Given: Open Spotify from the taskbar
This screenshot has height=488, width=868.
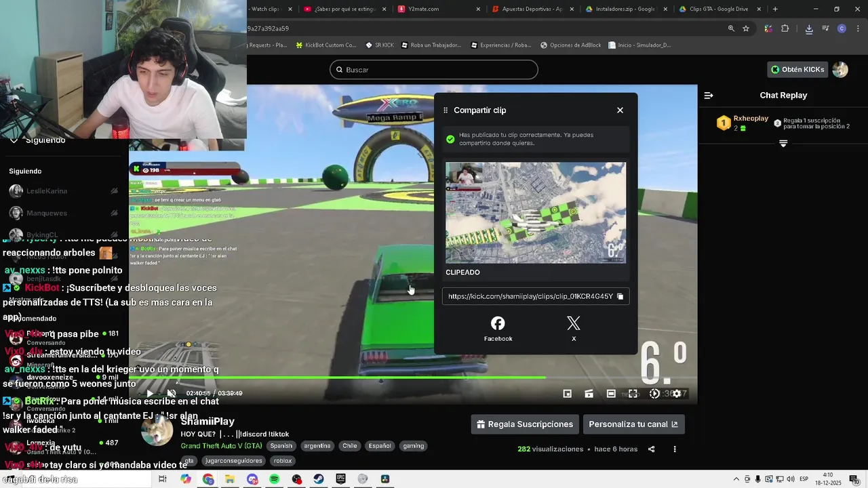Looking at the screenshot, I should tap(275, 479).
